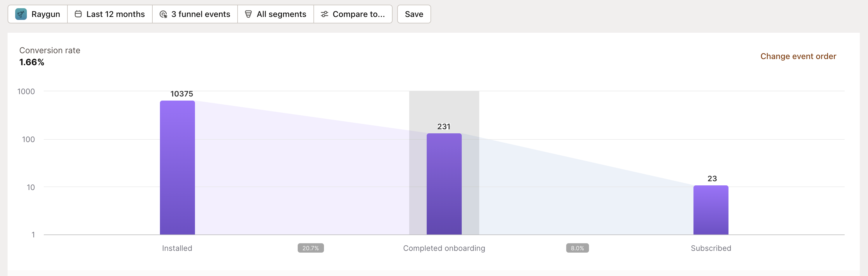
Task: Click the 8.0% conversion badge
Action: [x=577, y=248]
